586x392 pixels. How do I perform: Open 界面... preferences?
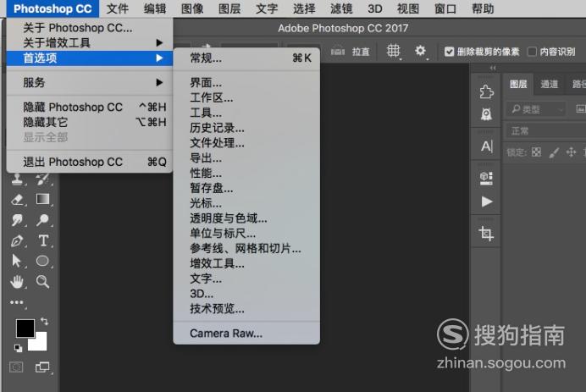point(246,83)
